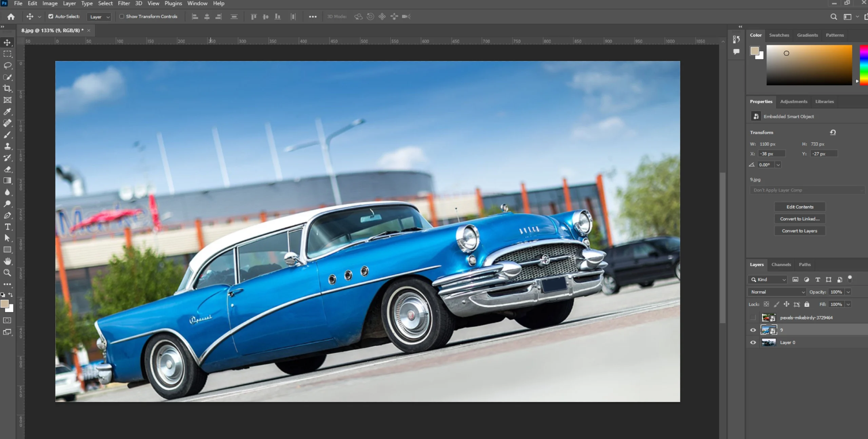Screen dimensions: 868x439
Task: Click the Convert to Linked button
Action: tap(800, 219)
